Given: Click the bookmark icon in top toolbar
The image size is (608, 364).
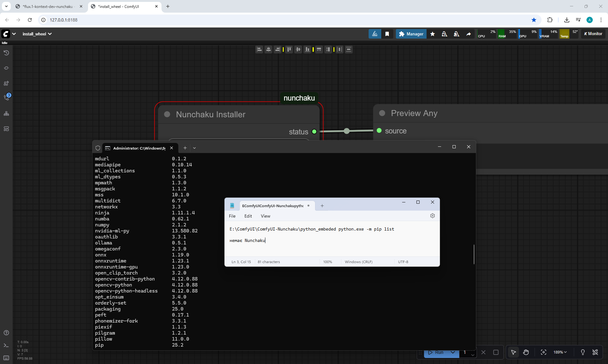Looking at the screenshot, I should coord(387,34).
